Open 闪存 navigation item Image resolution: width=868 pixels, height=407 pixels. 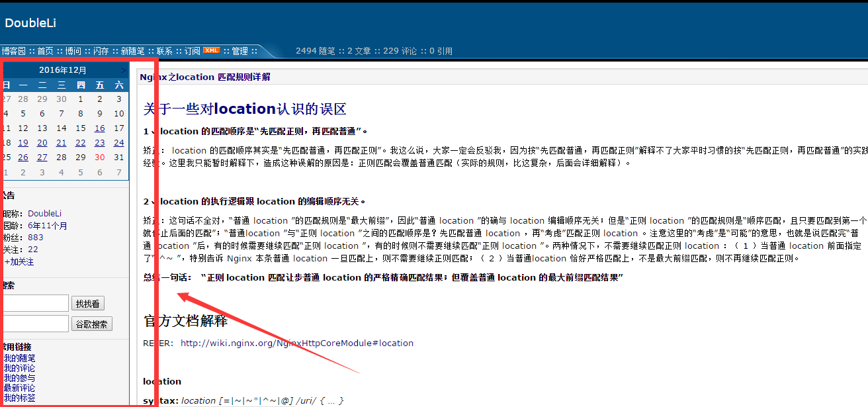101,51
